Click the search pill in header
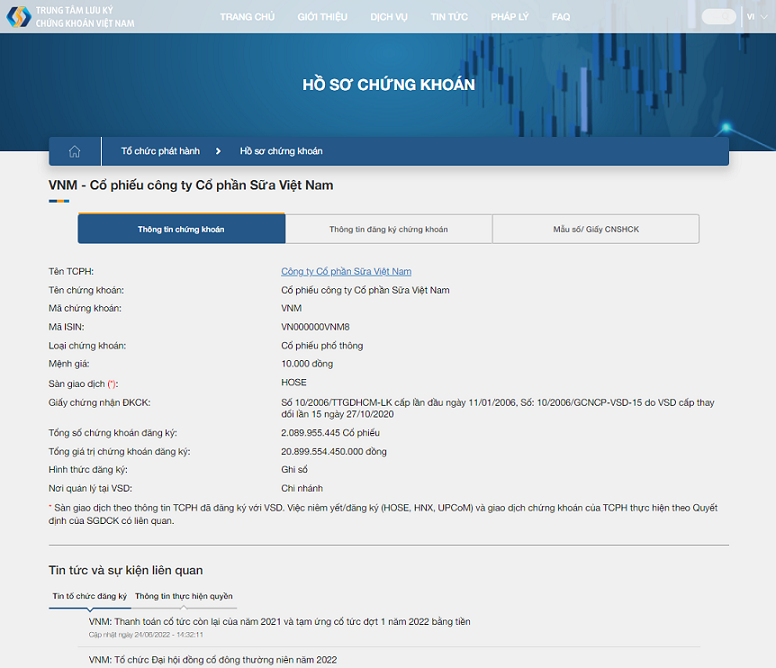This screenshot has width=776, height=668. [718, 17]
